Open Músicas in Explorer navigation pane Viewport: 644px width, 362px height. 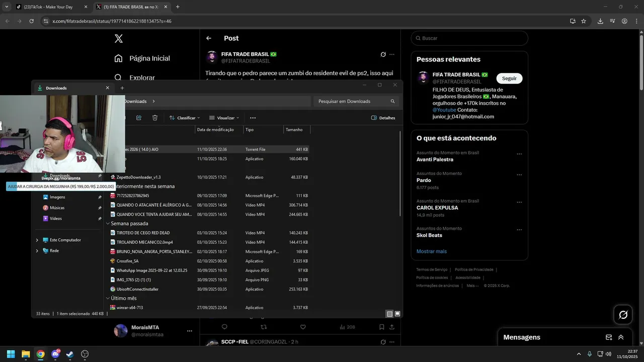[x=57, y=208]
